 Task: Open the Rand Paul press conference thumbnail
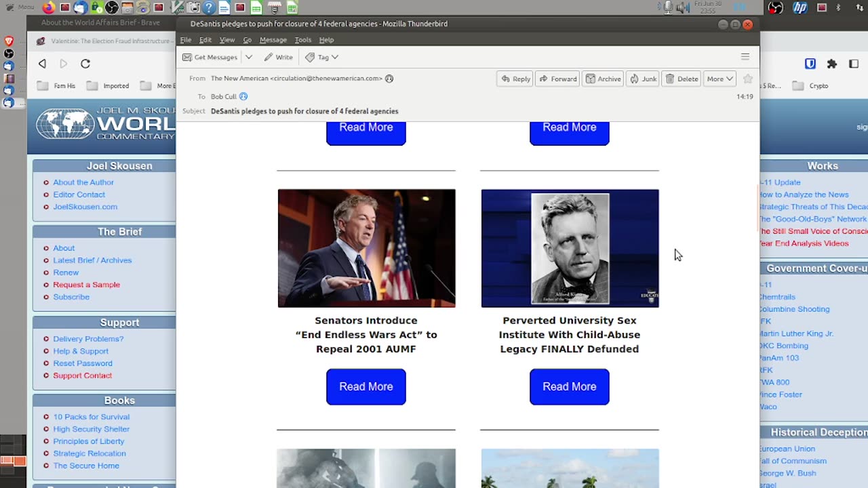coord(367,248)
